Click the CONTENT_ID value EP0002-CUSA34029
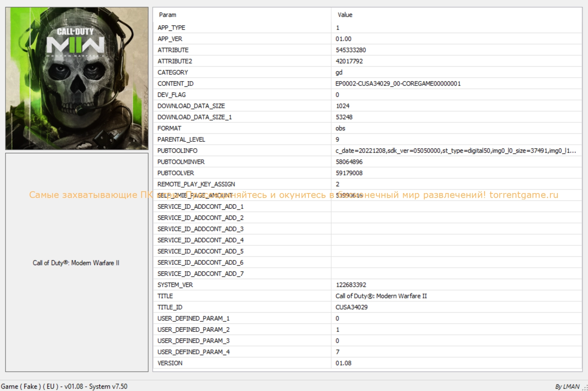 click(x=398, y=83)
